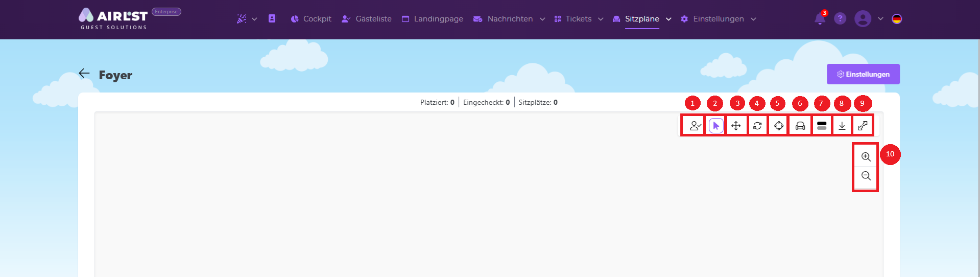The width and height of the screenshot is (980, 277).
Task: Zoom out of the seating plan
Action: 866,176
